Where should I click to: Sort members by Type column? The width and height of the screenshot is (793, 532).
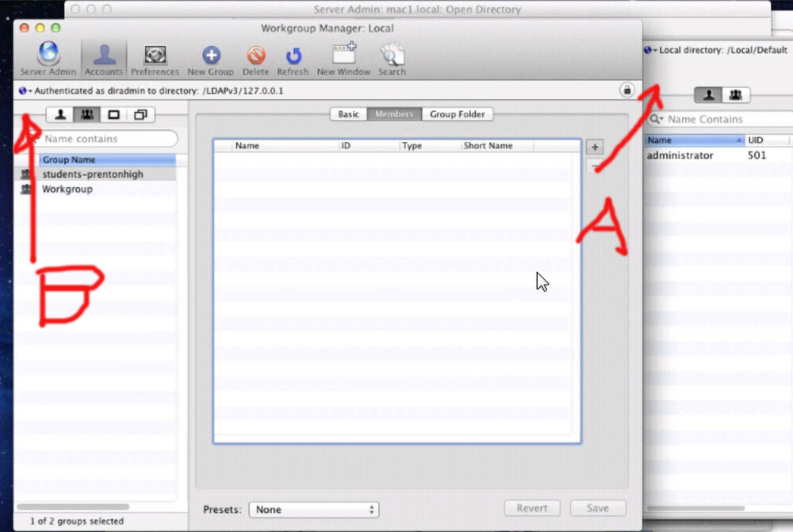click(x=431, y=146)
